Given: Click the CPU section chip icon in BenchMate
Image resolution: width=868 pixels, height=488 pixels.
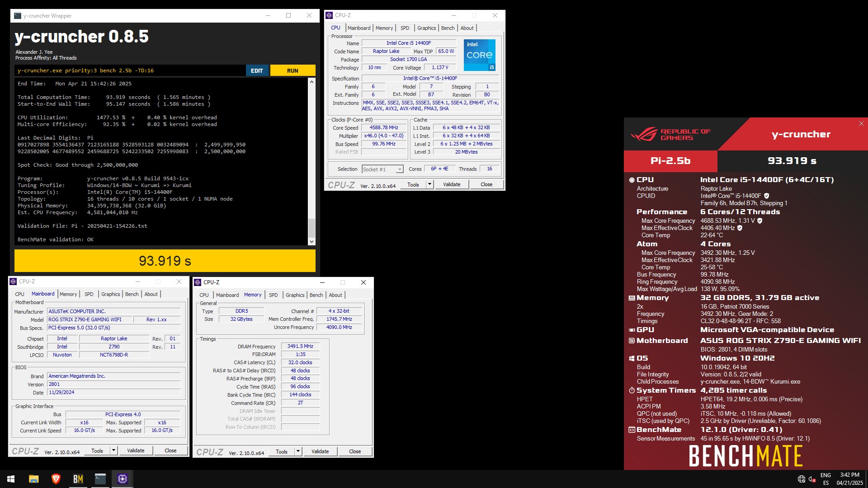Looking at the screenshot, I should tap(632, 180).
